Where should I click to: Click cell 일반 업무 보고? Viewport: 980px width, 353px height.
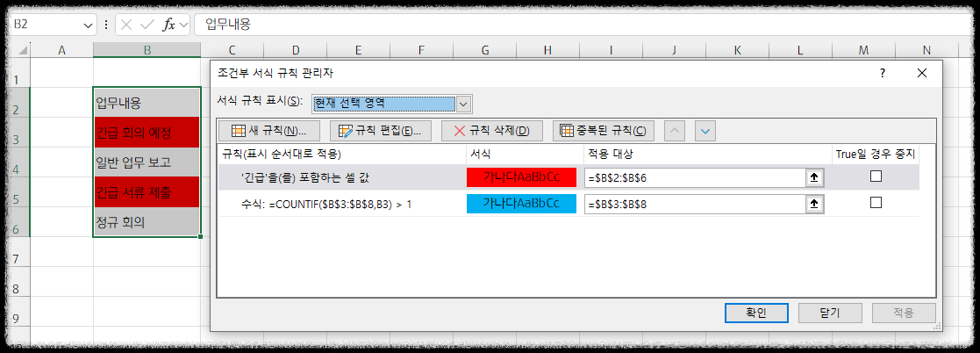pyautogui.click(x=147, y=162)
